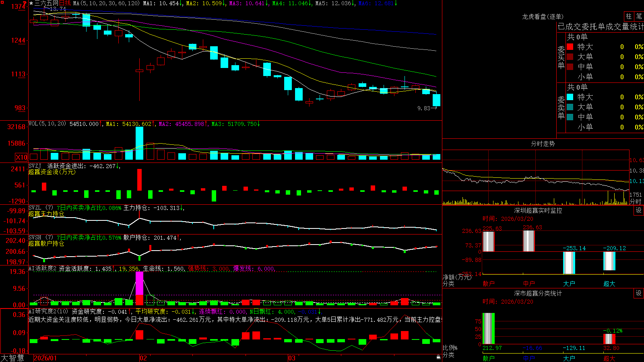The height and width of the screenshot is (362, 644).
Task: Click the -209.12 超大 bar in realtime monitor
Action: pyautogui.click(x=609, y=261)
